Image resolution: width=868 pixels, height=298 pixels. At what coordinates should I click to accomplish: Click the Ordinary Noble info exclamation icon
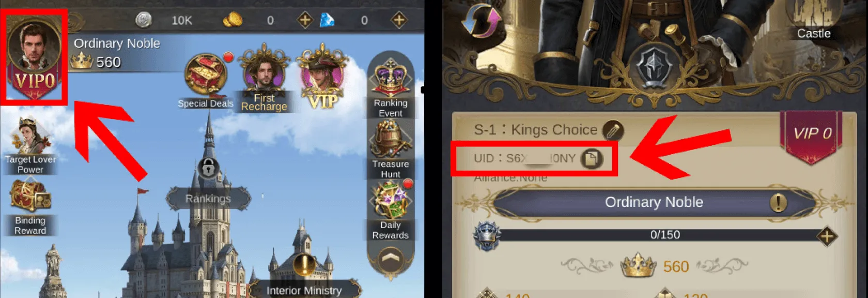[x=778, y=202]
